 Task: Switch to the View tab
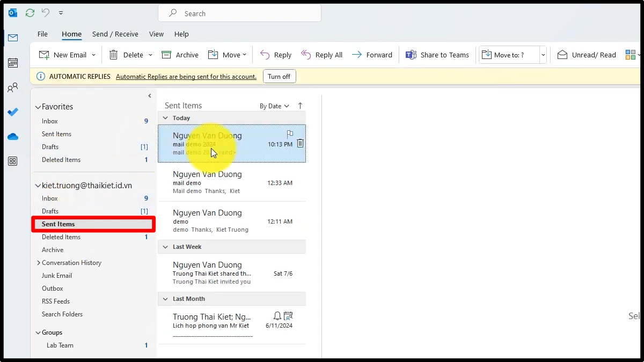[x=156, y=34]
